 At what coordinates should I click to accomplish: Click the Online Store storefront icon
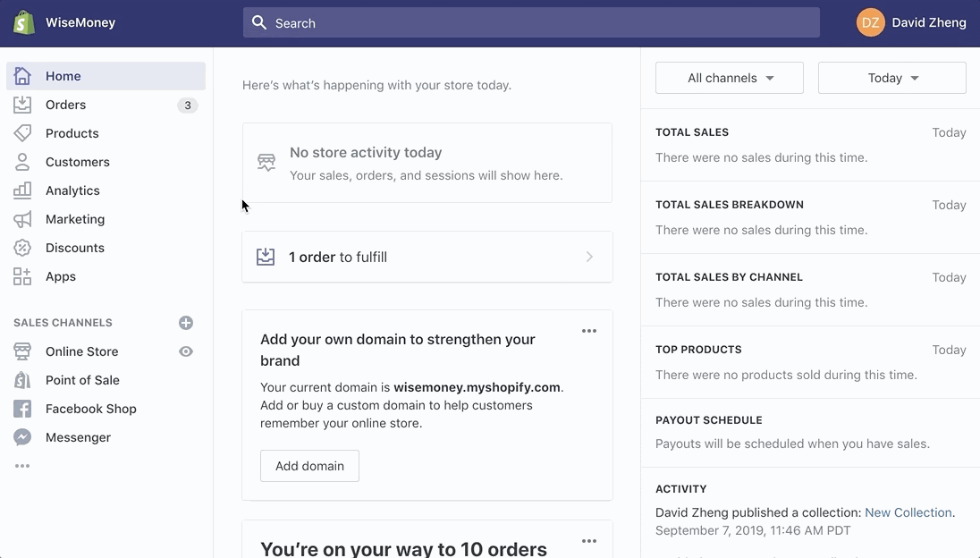pyautogui.click(x=22, y=351)
